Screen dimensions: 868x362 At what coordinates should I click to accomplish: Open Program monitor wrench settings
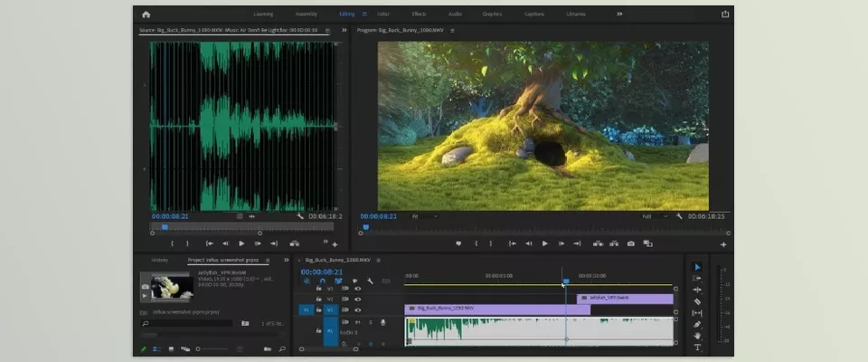coord(679,216)
